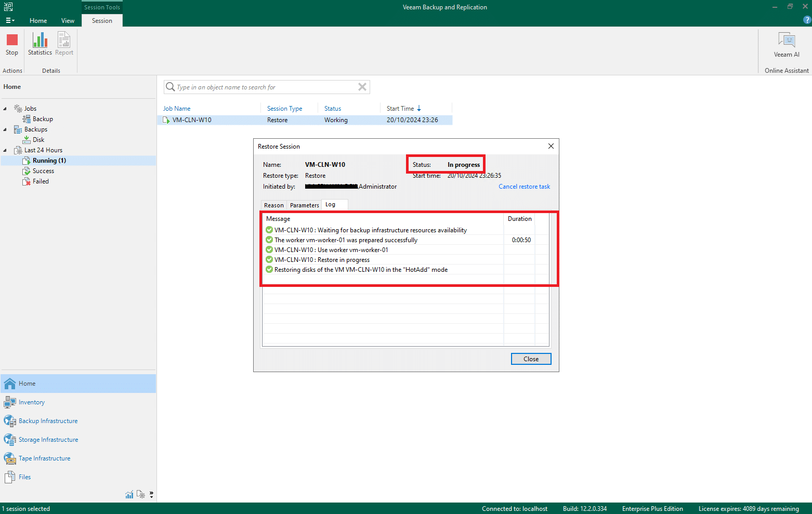Click Cancel restore task link

[x=524, y=187]
